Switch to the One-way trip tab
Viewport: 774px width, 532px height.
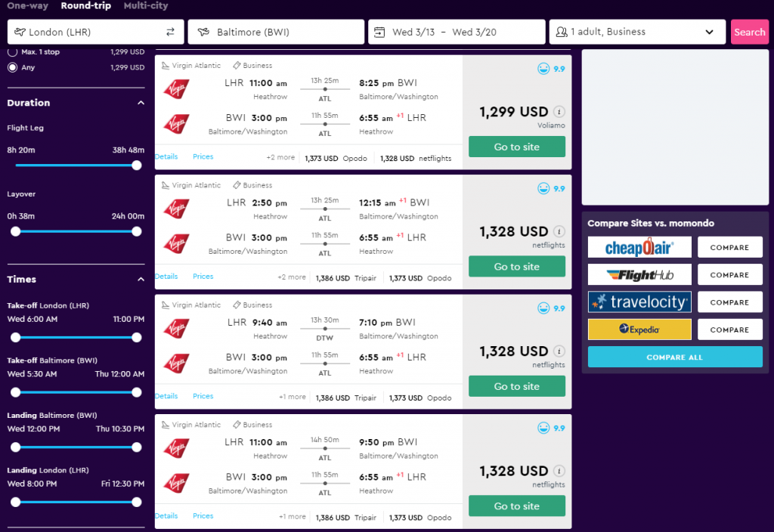(x=28, y=6)
